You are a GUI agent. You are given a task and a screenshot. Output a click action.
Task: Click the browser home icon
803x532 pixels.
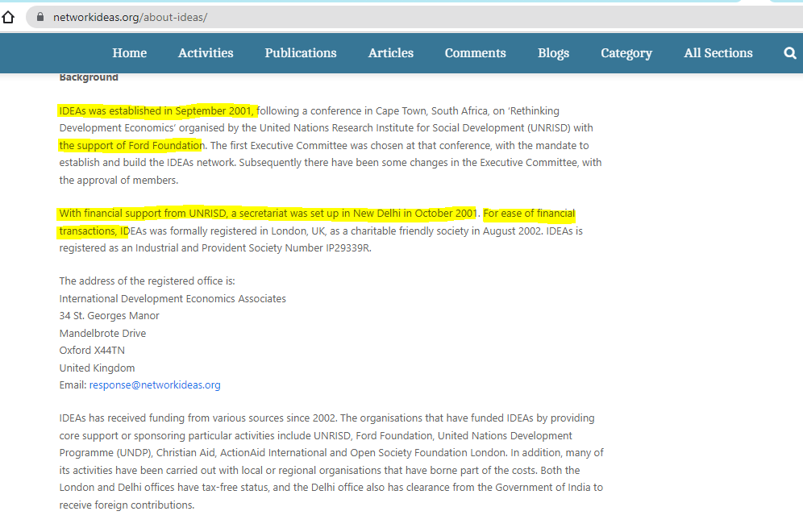coord(8,18)
